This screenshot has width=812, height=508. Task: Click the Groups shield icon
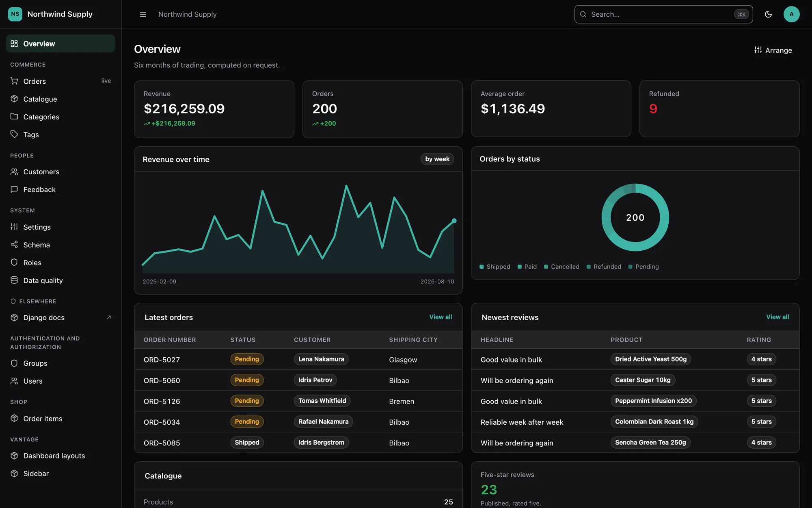click(14, 363)
